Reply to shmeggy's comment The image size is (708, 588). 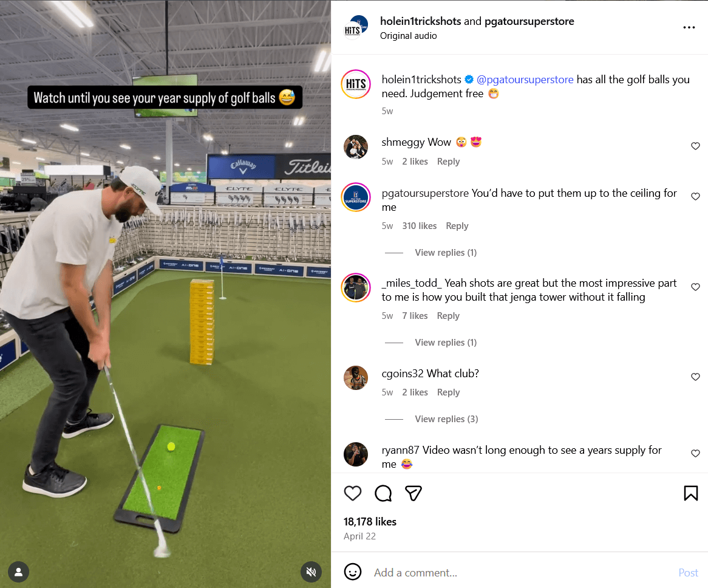pyautogui.click(x=448, y=162)
